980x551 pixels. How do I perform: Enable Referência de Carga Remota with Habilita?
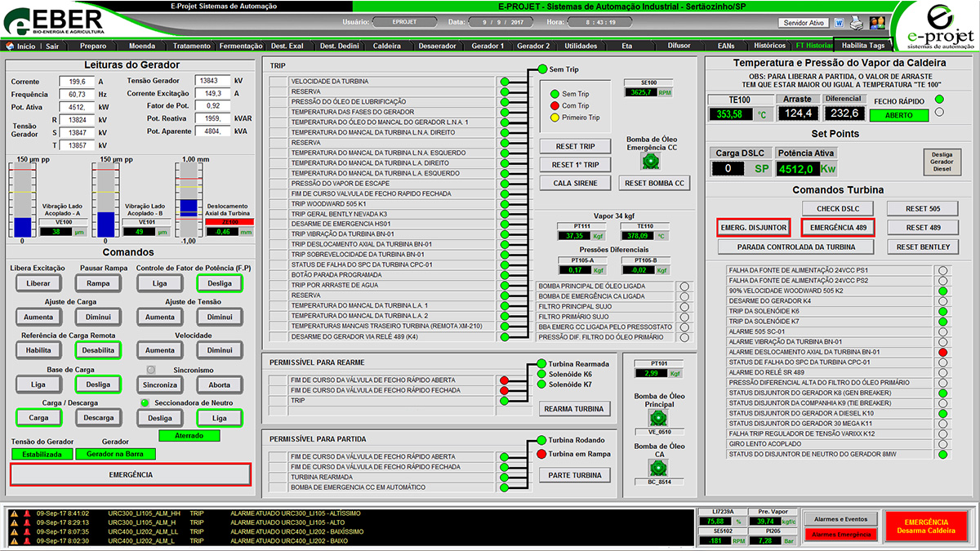(x=38, y=349)
